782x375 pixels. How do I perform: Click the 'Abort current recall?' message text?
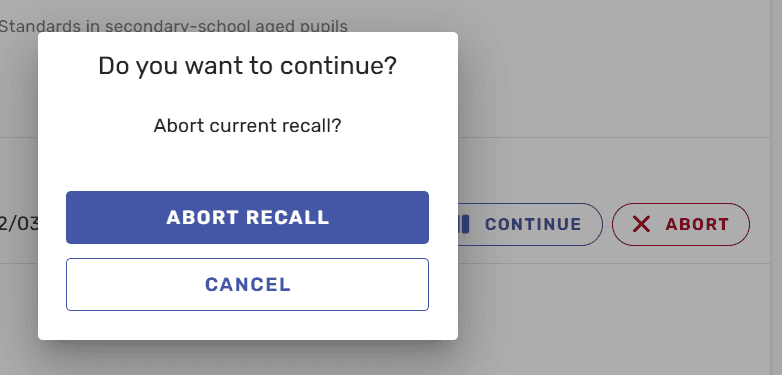click(247, 126)
